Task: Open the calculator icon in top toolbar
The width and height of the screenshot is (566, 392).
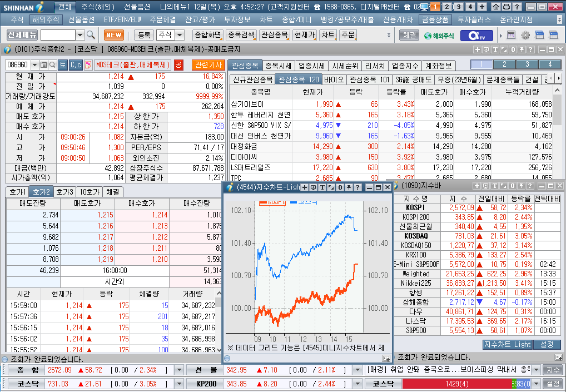Action: click(x=511, y=35)
